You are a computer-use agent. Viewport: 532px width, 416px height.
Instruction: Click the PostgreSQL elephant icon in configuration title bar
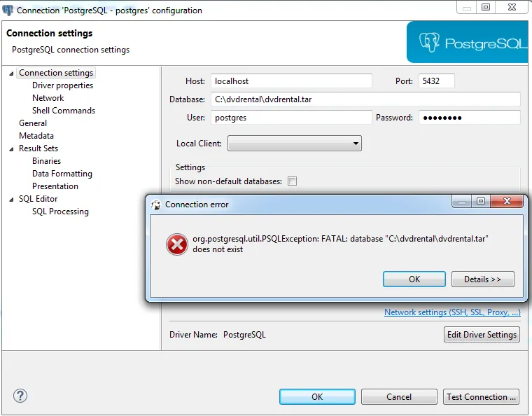click(x=8, y=11)
